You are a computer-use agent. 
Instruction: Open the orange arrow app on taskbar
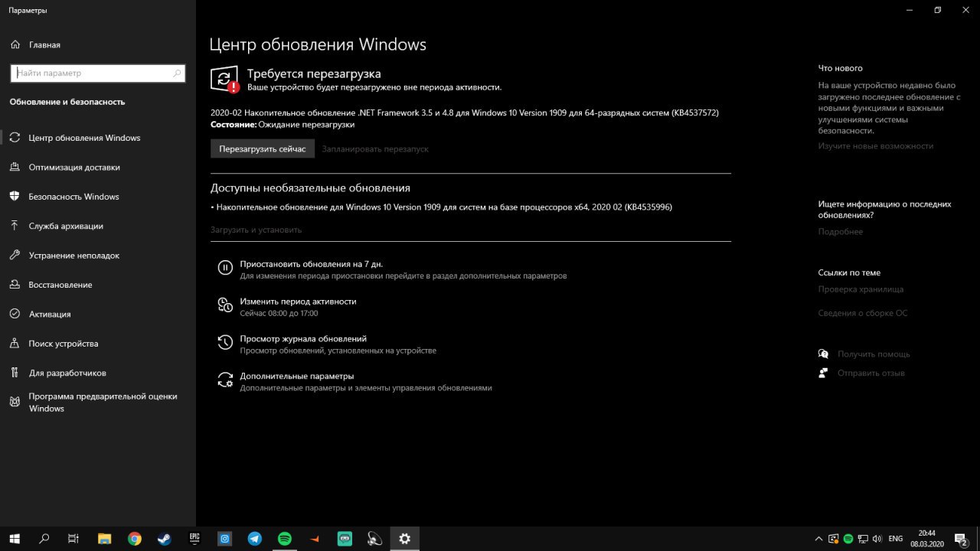315,539
